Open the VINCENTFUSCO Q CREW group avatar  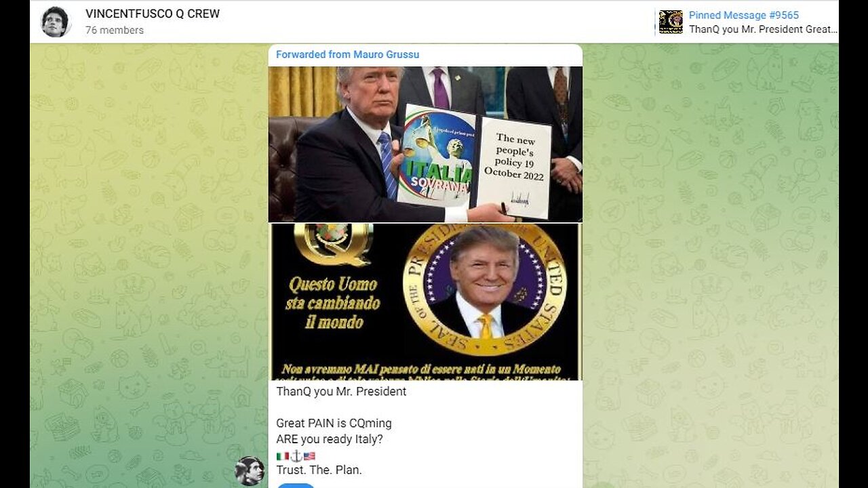(55, 22)
